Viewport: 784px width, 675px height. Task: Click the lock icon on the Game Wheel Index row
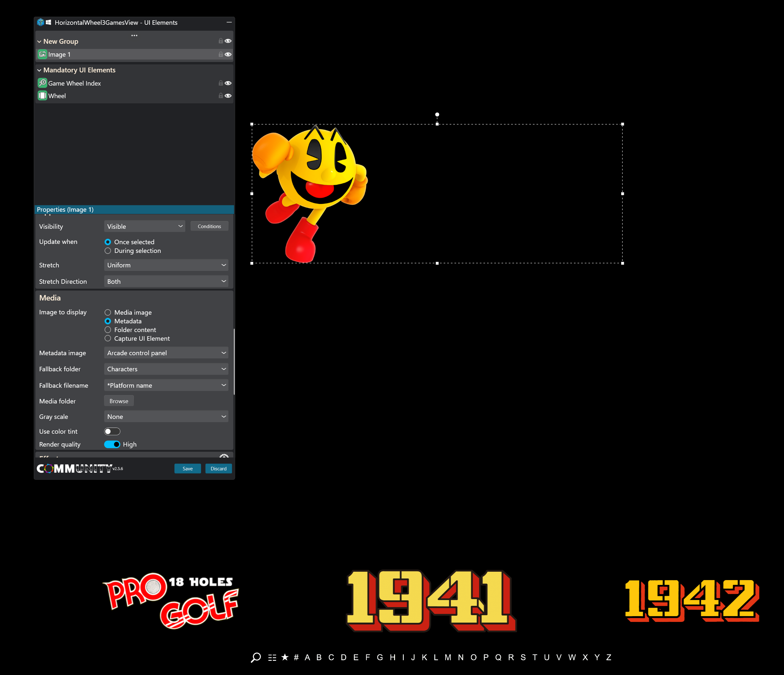pos(221,83)
